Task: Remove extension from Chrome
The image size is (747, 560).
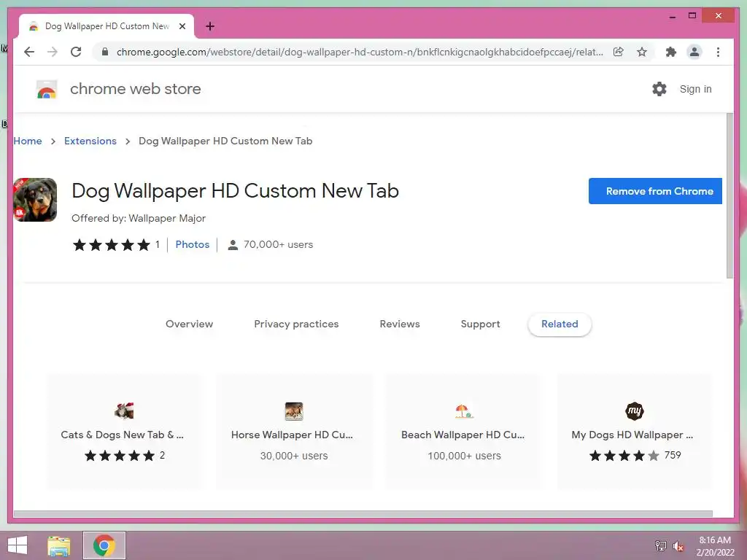Action: click(x=655, y=191)
